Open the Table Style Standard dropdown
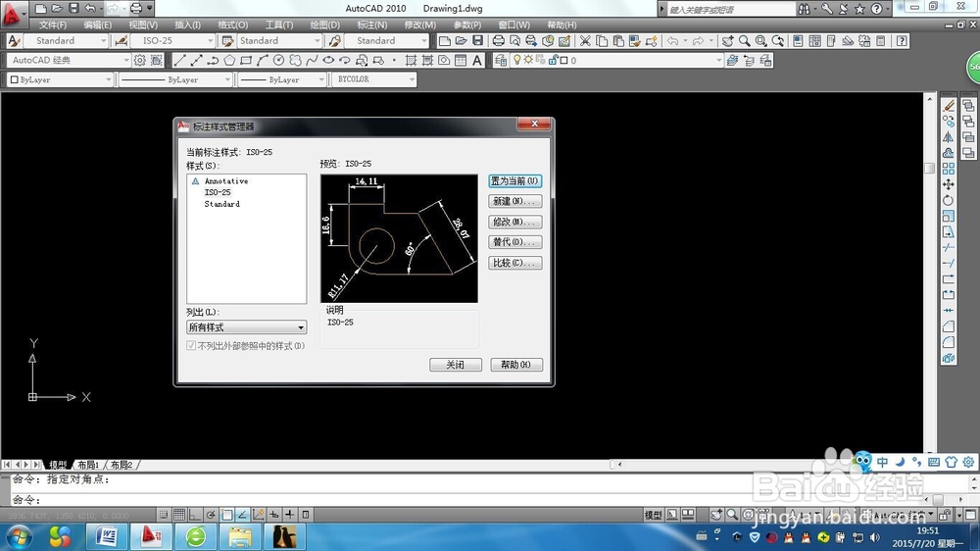The height and width of the screenshot is (551, 980). point(279,40)
